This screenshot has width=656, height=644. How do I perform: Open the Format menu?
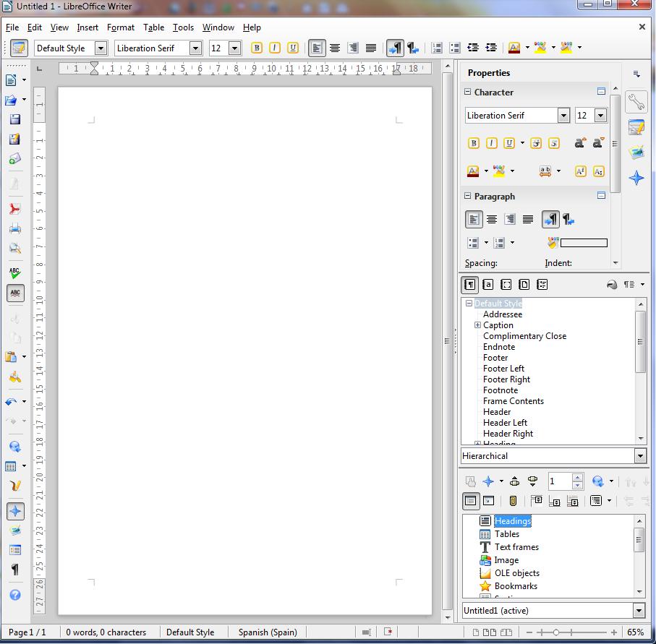pyautogui.click(x=121, y=27)
